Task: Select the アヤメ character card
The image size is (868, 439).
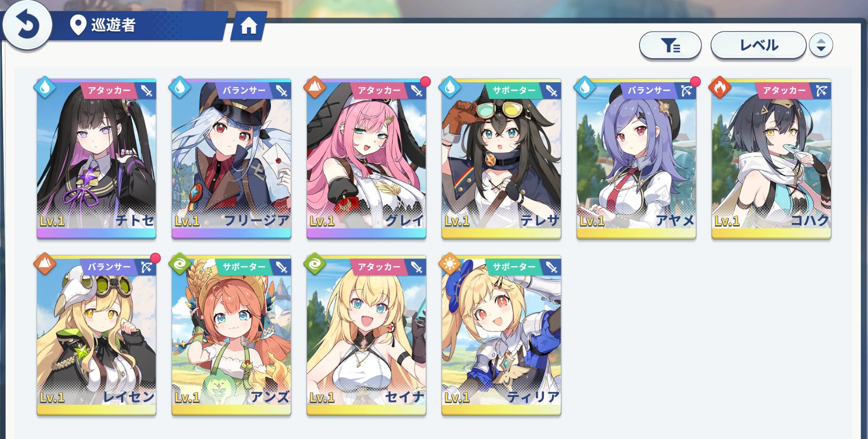Action: [x=636, y=159]
